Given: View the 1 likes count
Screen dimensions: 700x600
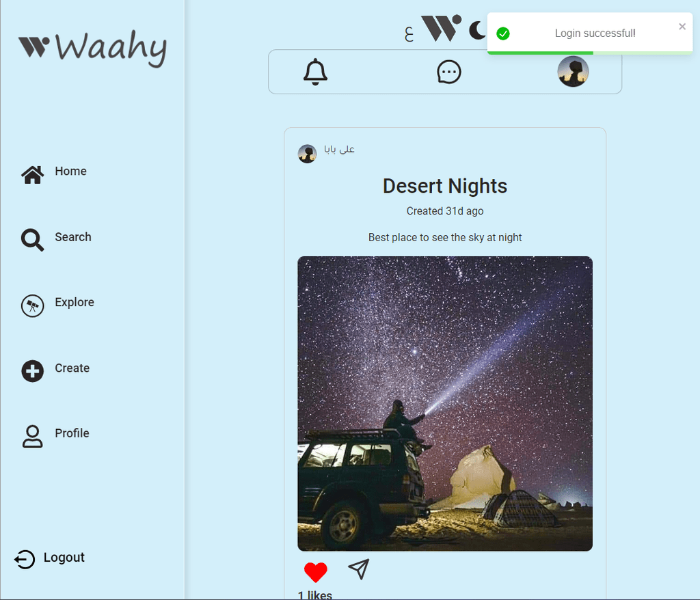Looking at the screenshot, I should click(314, 595).
